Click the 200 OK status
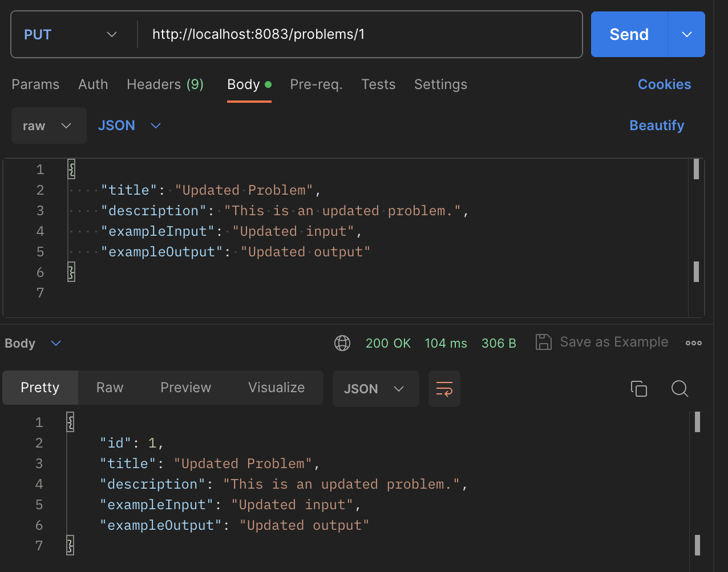Viewport: 728px width, 572px height. [388, 343]
